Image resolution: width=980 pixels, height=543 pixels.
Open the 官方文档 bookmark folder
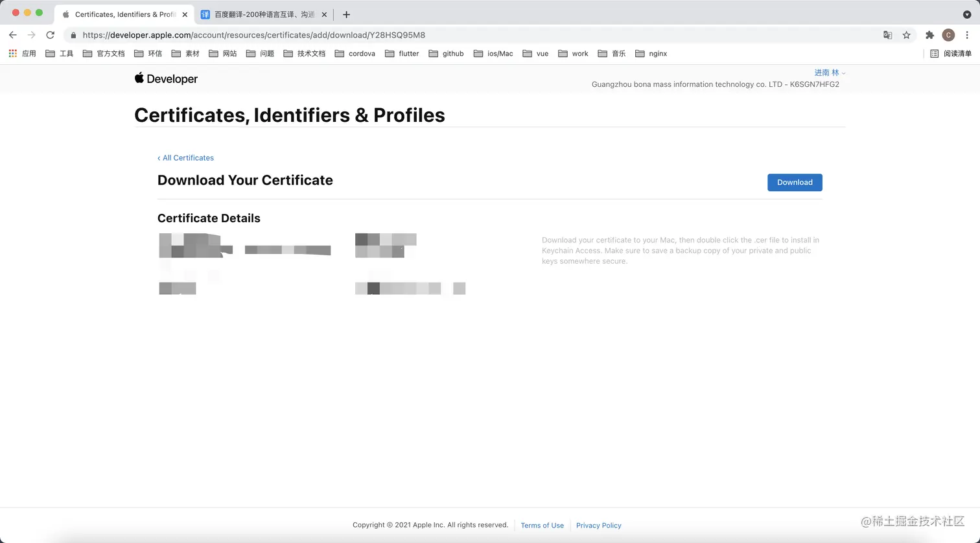104,54
